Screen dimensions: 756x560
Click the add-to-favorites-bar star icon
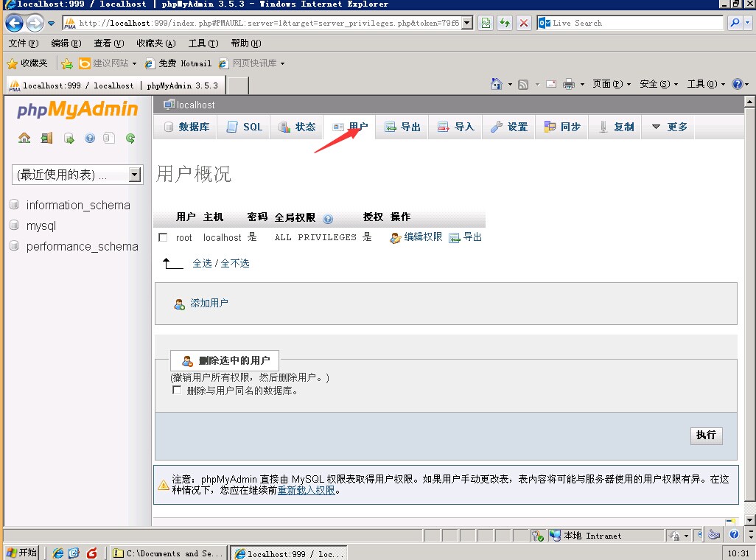pos(67,63)
